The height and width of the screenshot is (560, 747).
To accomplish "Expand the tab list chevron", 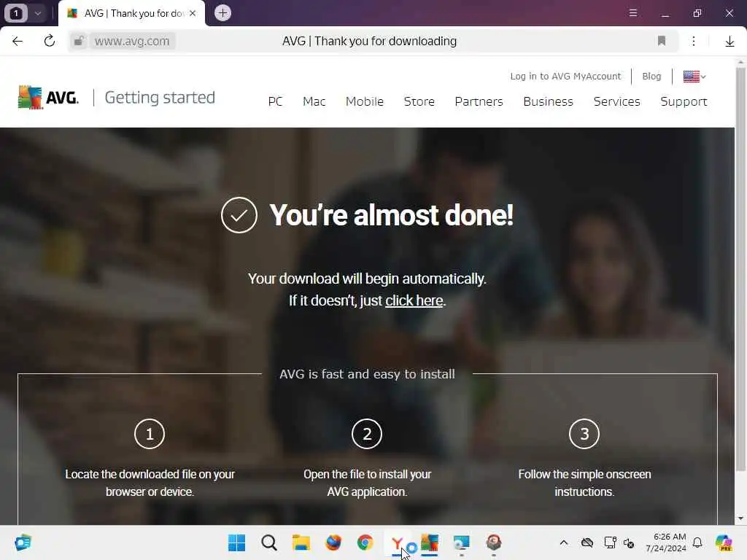I will pos(38,13).
